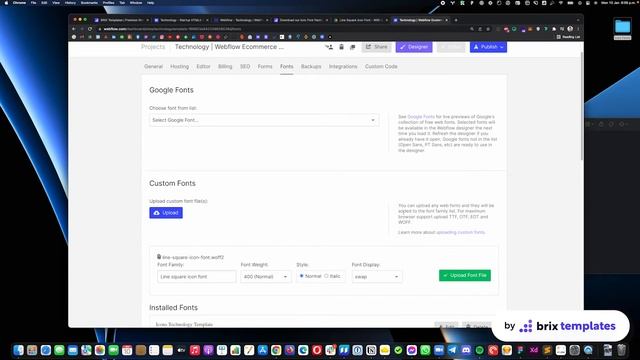
Task: Open the General settings tab
Action: tap(153, 66)
